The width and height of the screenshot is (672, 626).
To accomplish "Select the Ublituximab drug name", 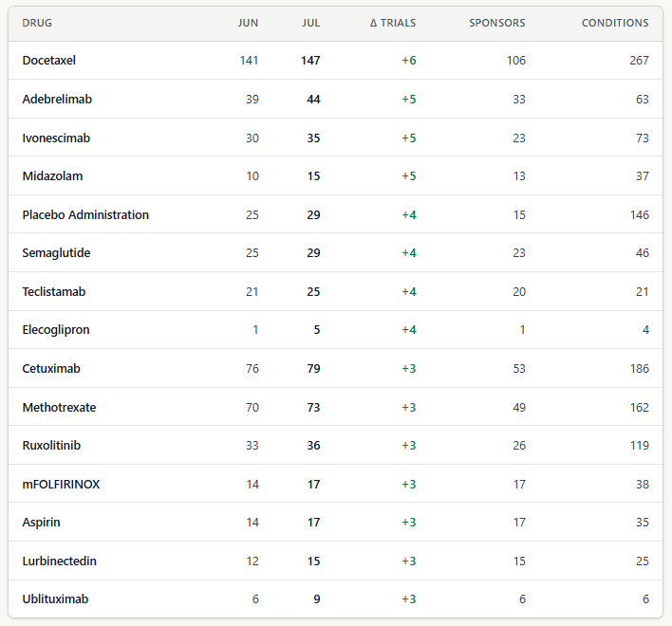I will 55,599.
